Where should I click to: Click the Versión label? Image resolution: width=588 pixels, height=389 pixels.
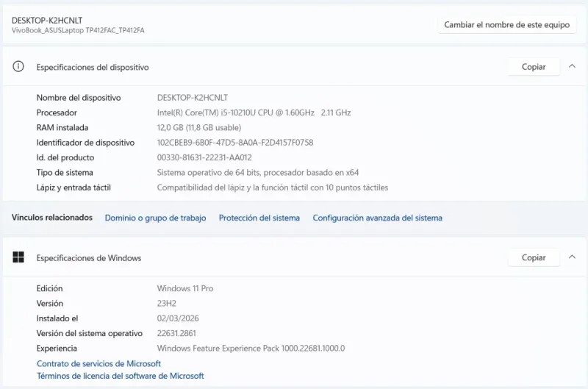(x=50, y=304)
